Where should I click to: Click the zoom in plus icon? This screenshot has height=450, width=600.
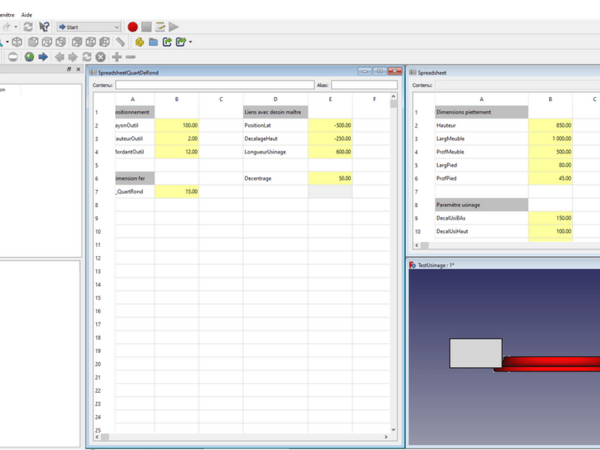click(x=116, y=57)
